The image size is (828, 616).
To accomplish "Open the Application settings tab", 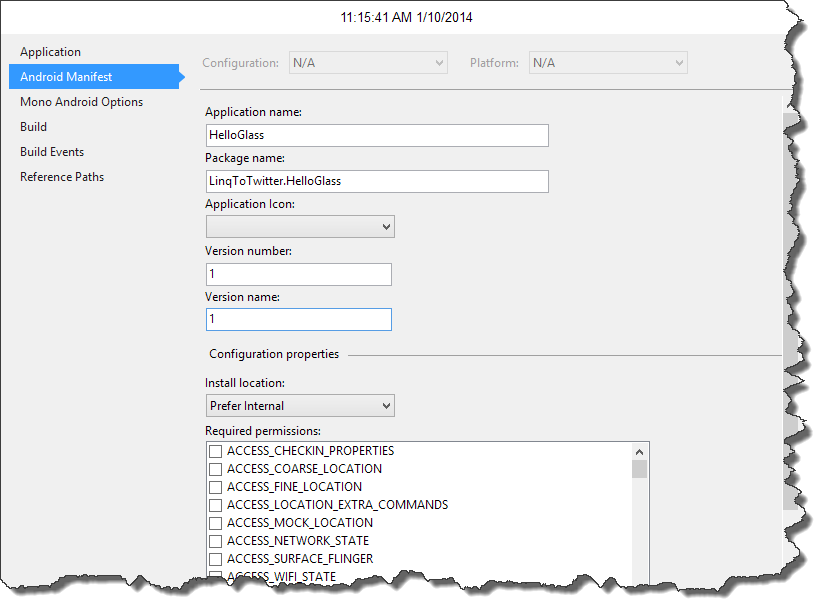I will click(50, 52).
